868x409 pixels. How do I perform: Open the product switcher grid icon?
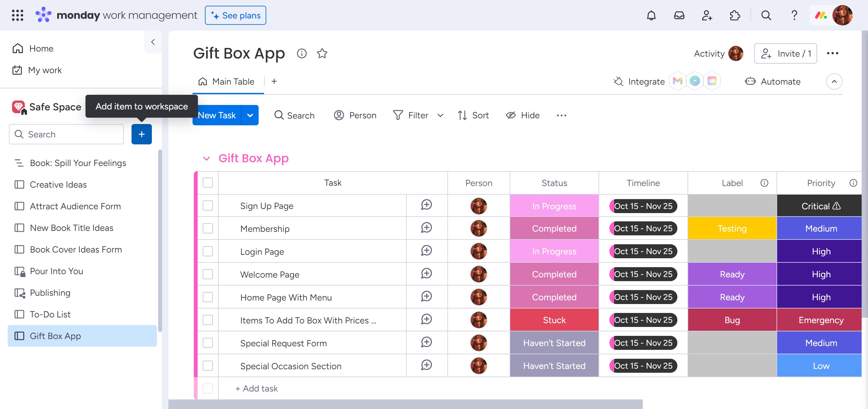click(x=17, y=16)
